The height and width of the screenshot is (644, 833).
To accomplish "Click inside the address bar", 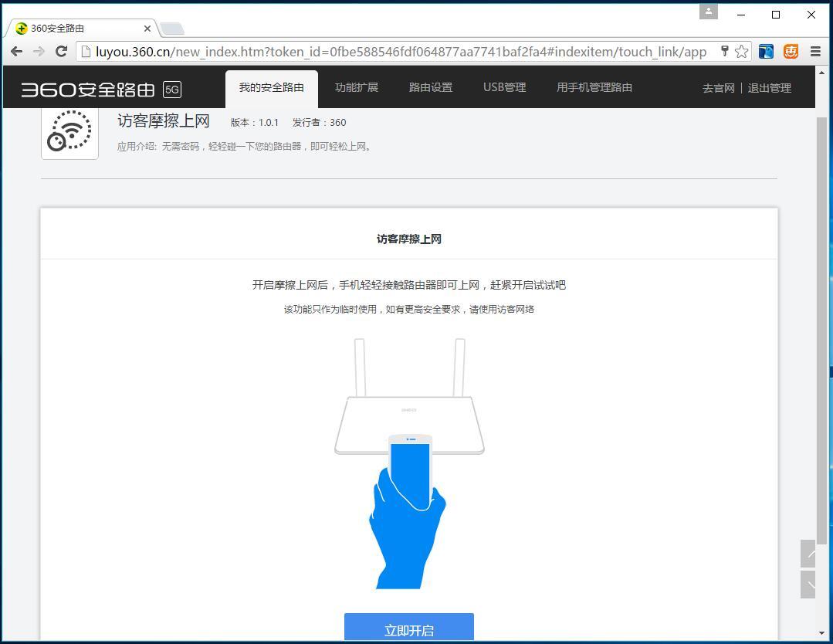I will (x=386, y=52).
